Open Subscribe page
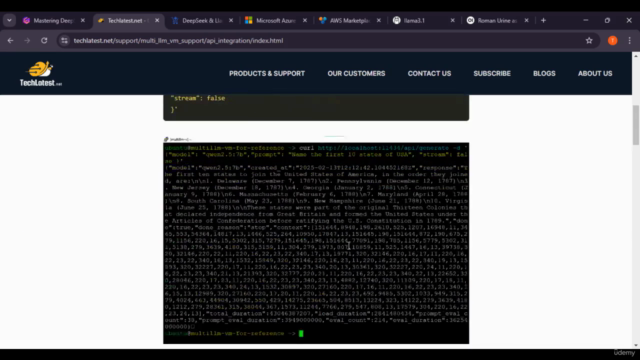640x360 pixels. point(492,73)
